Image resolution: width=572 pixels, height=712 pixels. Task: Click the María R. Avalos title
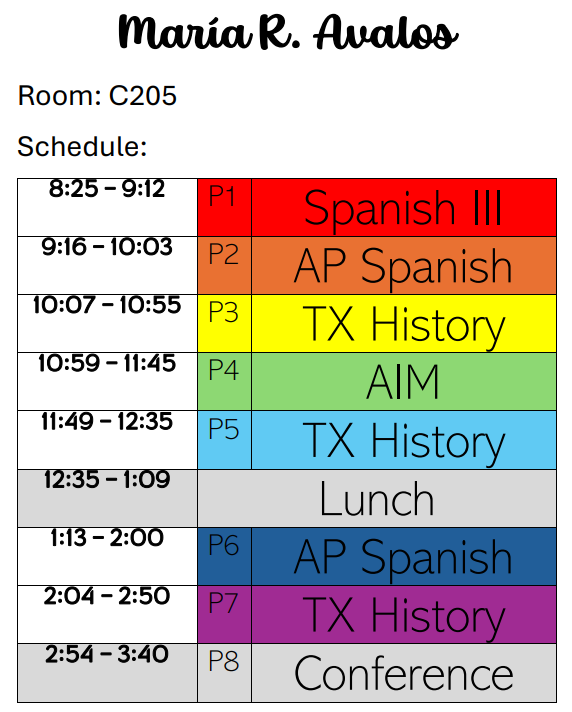[288, 32]
